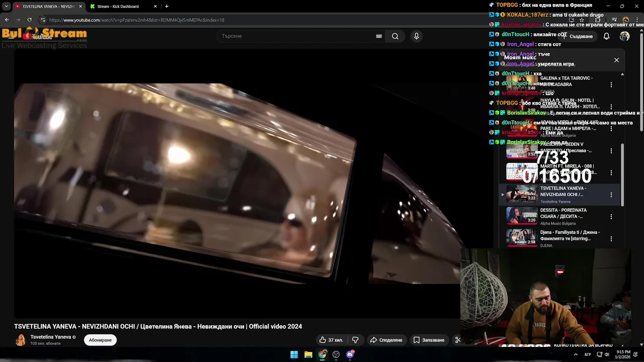644x362 pixels.
Task: Switch the БГР keyboard language indicator
Action: pyautogui.click(x=588, y=354)
